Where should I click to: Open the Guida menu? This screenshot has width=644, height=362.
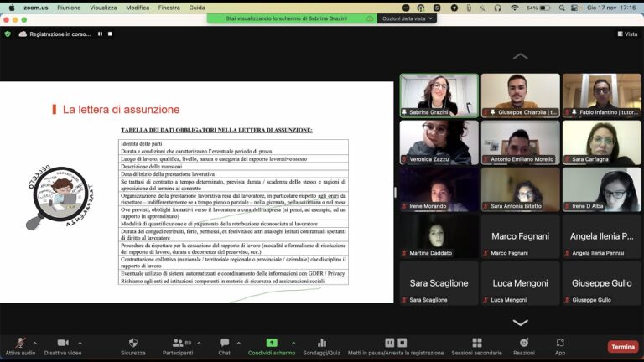[x=197, y=8]
